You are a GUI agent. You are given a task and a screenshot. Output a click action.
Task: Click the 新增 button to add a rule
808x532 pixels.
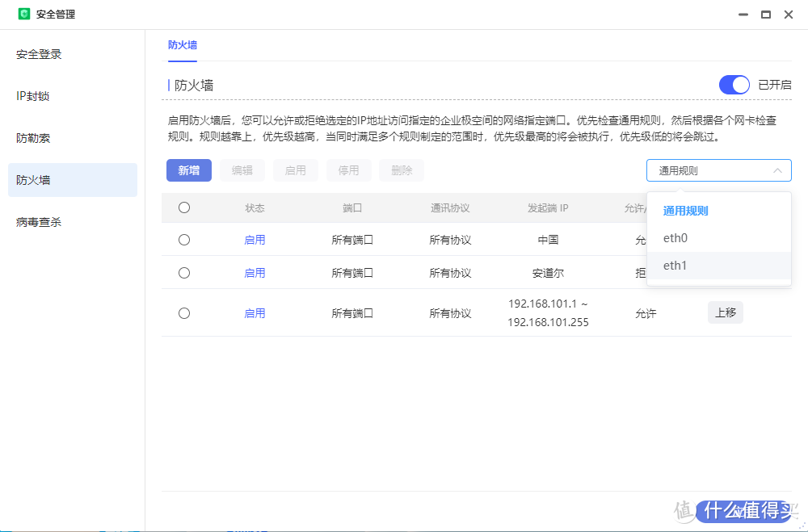[188, 170]
